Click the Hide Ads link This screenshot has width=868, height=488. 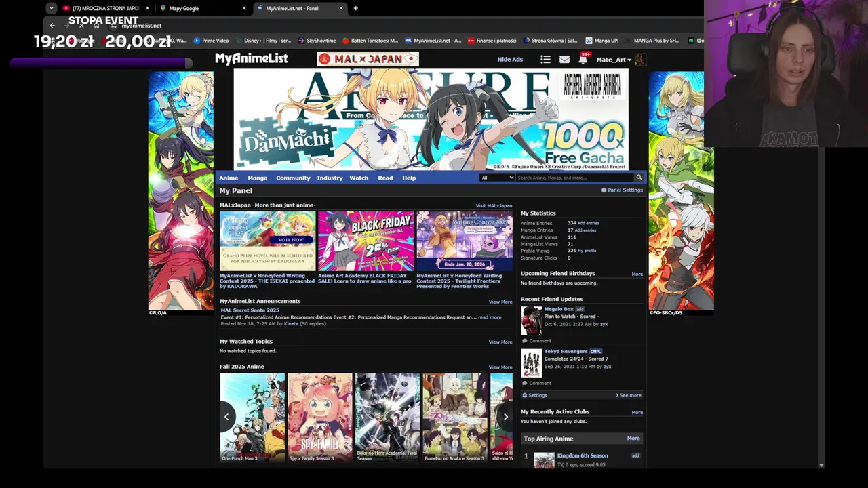pos(510,60)
